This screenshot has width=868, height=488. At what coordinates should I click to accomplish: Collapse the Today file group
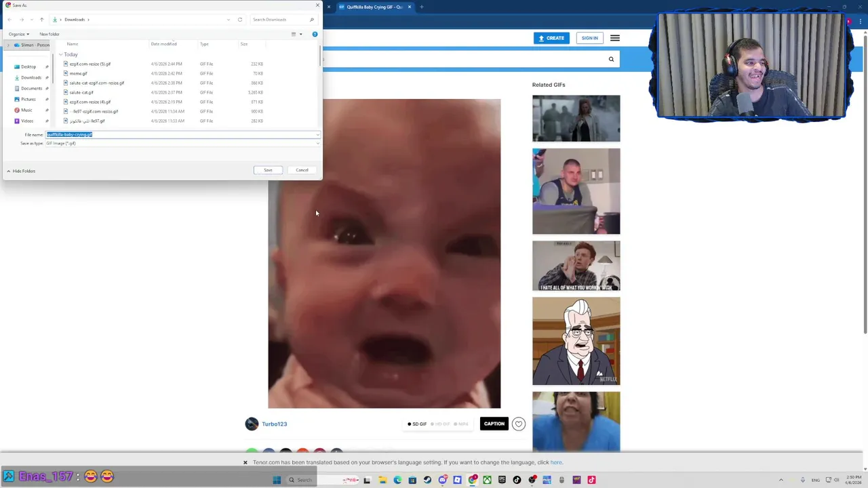click(x=60, y=54)
